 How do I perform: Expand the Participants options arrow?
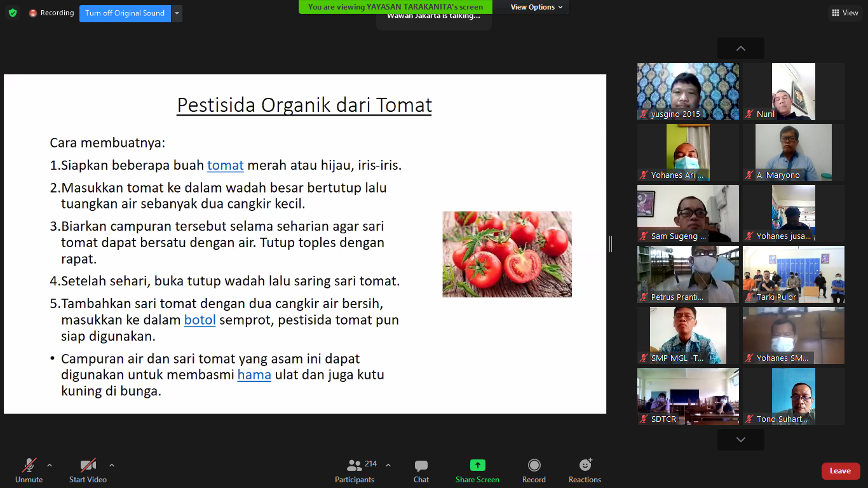coord(388,464)
